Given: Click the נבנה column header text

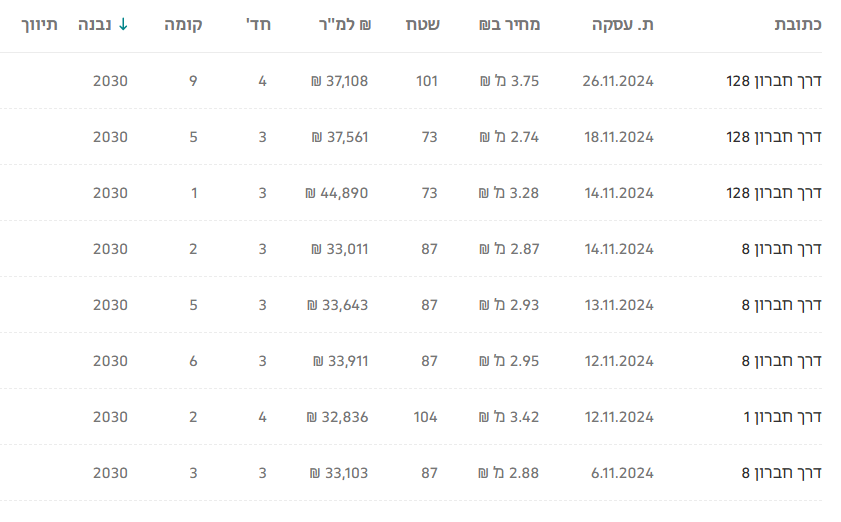Looking at the screenshot, I should pyautogui.click(x=96, y=24).
